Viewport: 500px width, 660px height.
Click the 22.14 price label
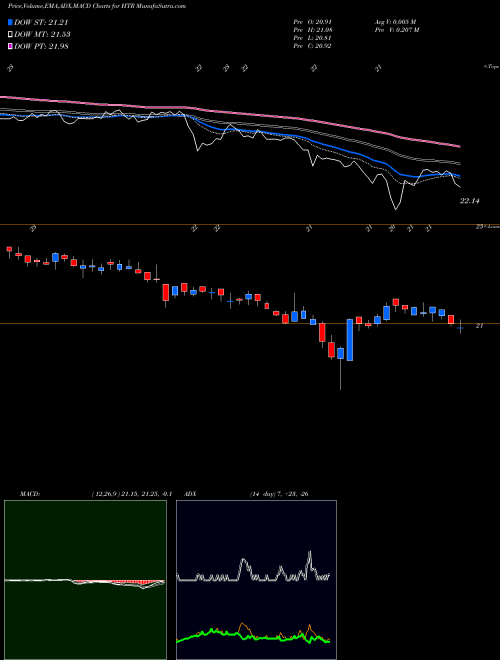(469, 201)
